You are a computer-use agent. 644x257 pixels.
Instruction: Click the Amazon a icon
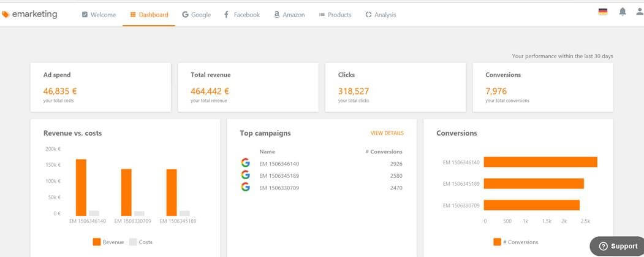277,15
